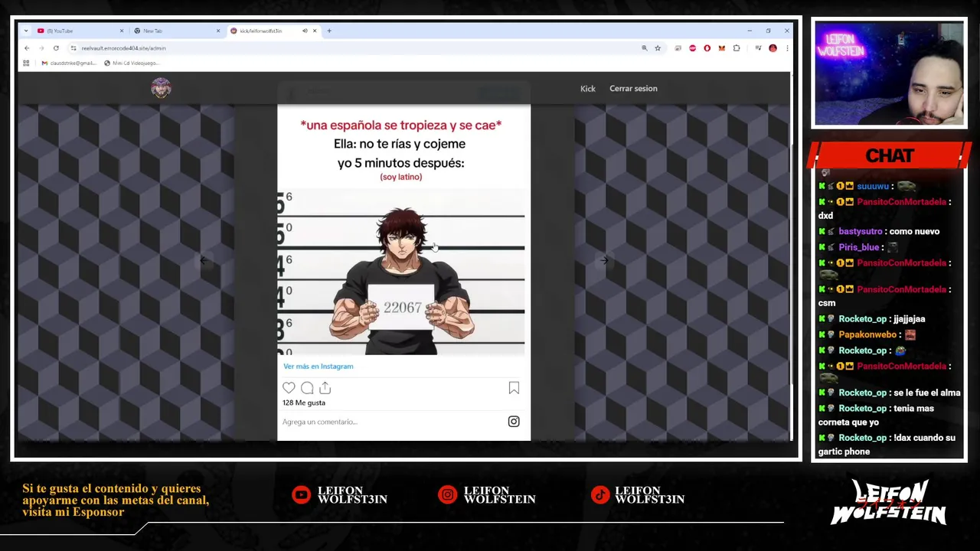Click chat username bastysutro

point(861,232)
